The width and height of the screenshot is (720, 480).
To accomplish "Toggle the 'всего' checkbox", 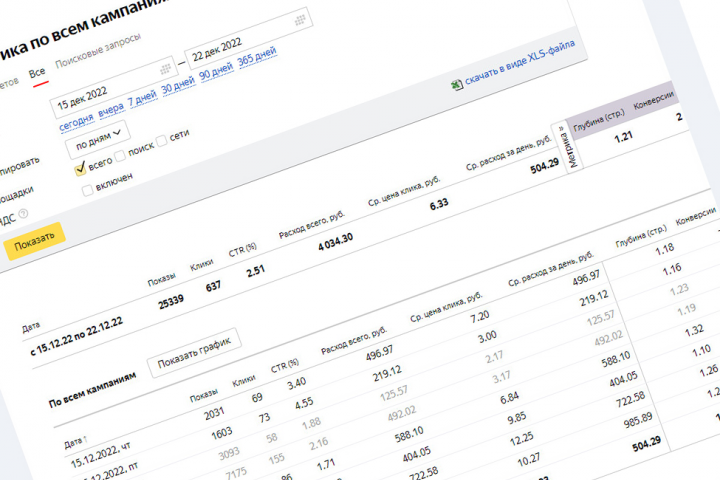I will click(80, 169).
